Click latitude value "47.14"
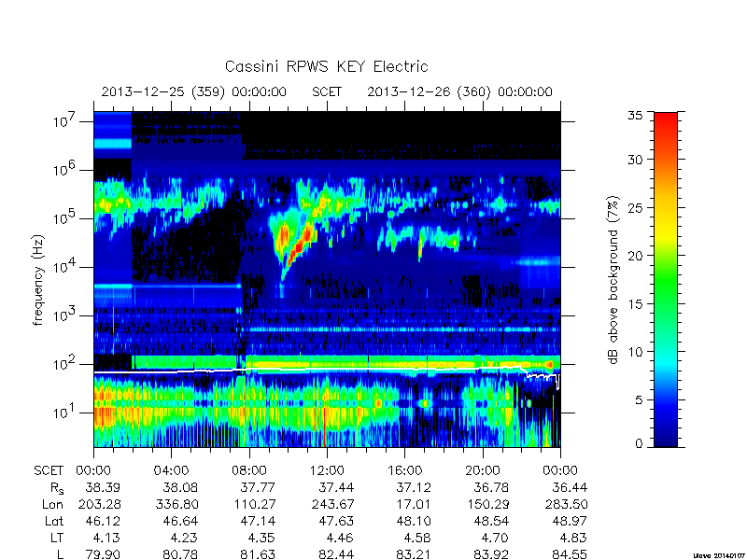Screen dimensions: 747x560 [x=258, y=521]
